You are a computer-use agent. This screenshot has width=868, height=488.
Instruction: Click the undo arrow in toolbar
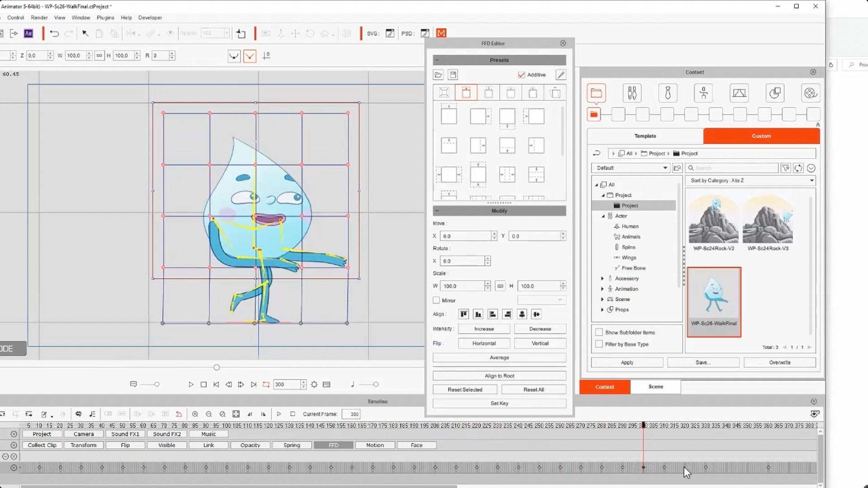coord(54,33)
